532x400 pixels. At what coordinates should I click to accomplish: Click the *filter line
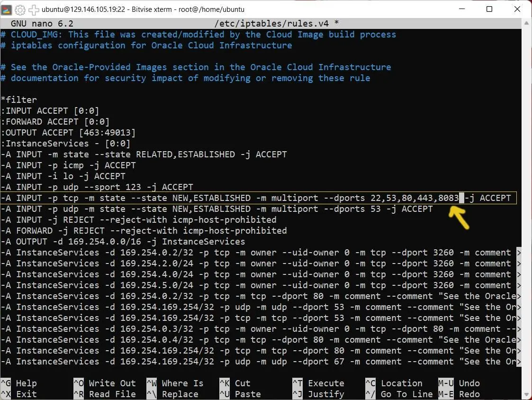tap(18, 100)
